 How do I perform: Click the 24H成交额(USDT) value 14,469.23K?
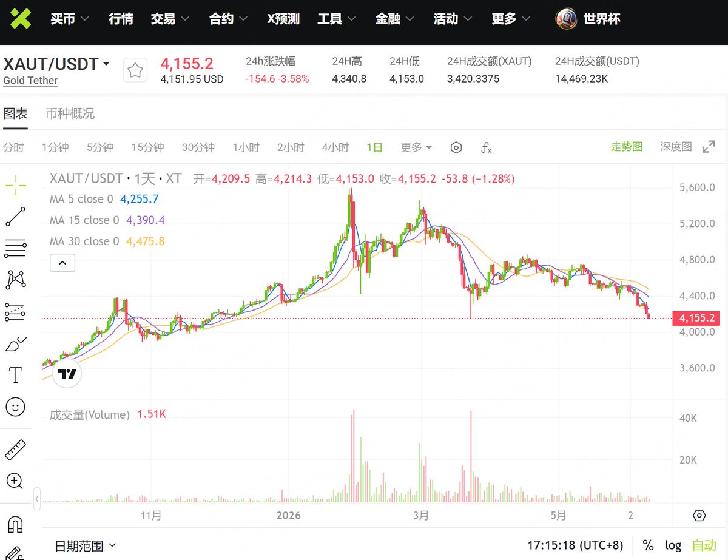(x=581, y=79)
